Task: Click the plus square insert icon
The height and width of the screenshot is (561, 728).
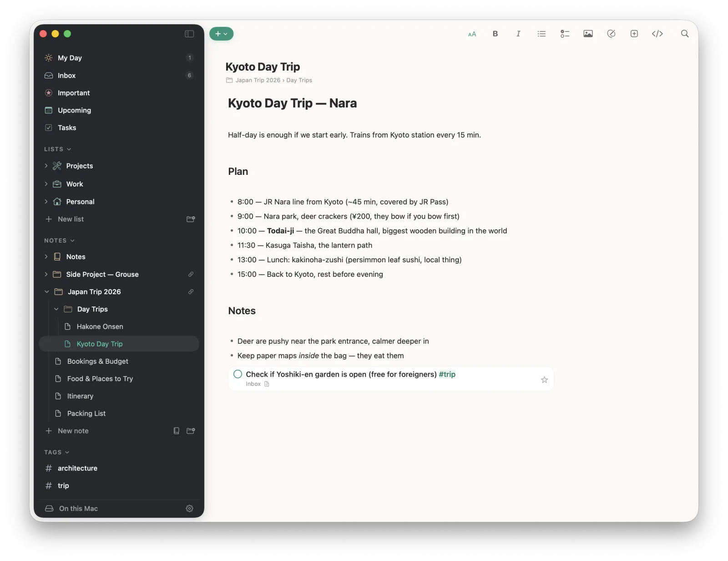Action: tap(634, 34)
